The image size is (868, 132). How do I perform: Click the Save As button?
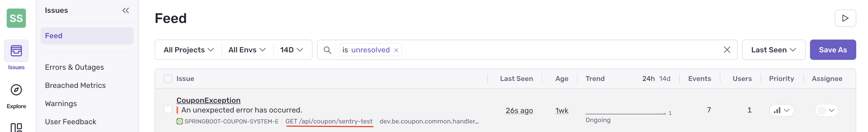coord(833,50)
